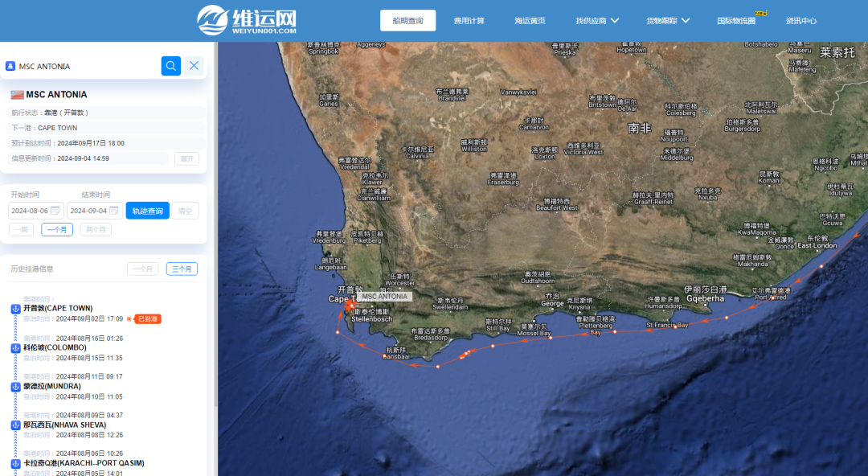Click the Colombo port anchor icon
The image size is (868, 476).
(x=15, y=348)
